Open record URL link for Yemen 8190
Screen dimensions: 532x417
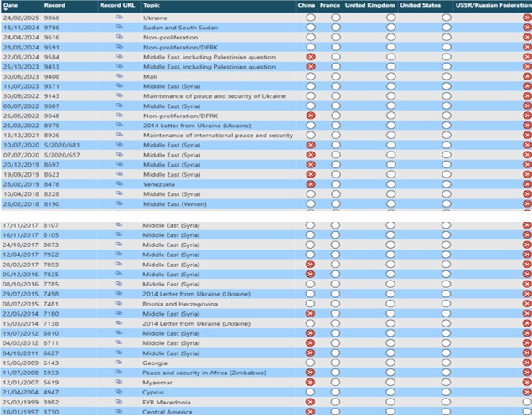click(119, 203)
